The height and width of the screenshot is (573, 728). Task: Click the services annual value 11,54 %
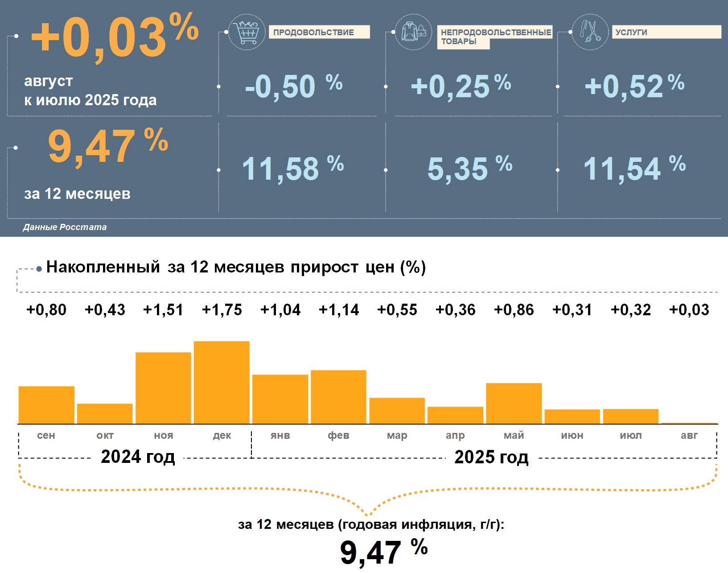634,169
